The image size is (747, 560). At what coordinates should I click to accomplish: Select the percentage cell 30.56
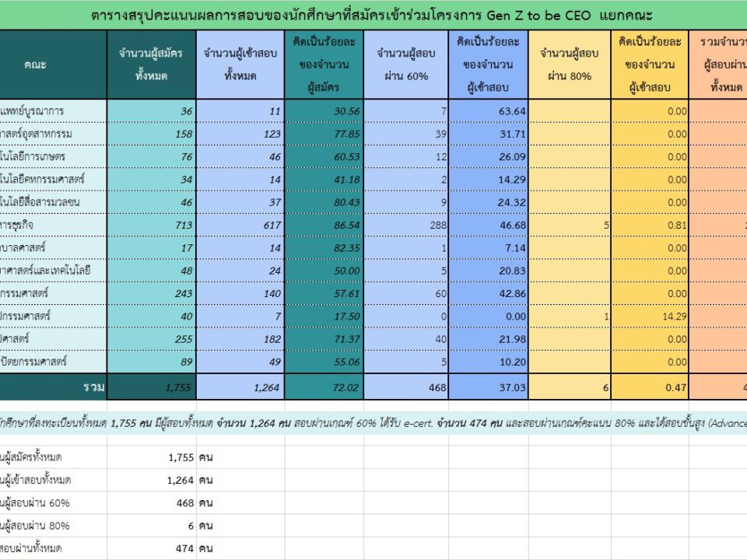324,111
